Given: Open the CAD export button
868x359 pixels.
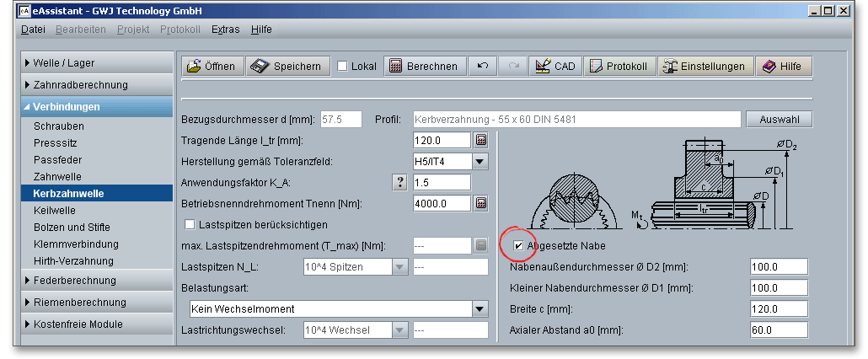Looking at the screenshot, I should point(555,67).
